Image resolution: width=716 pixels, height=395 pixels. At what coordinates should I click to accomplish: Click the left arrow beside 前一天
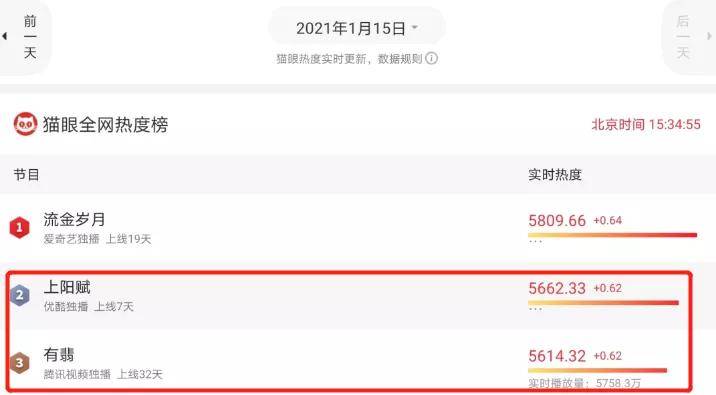coord(5,36)
